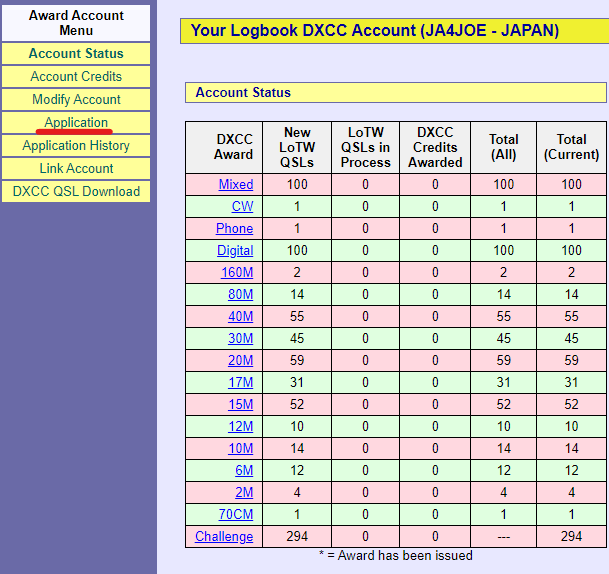
Task: Open the 2M band link
Action: pyautogui.click(x=244, y=492)
